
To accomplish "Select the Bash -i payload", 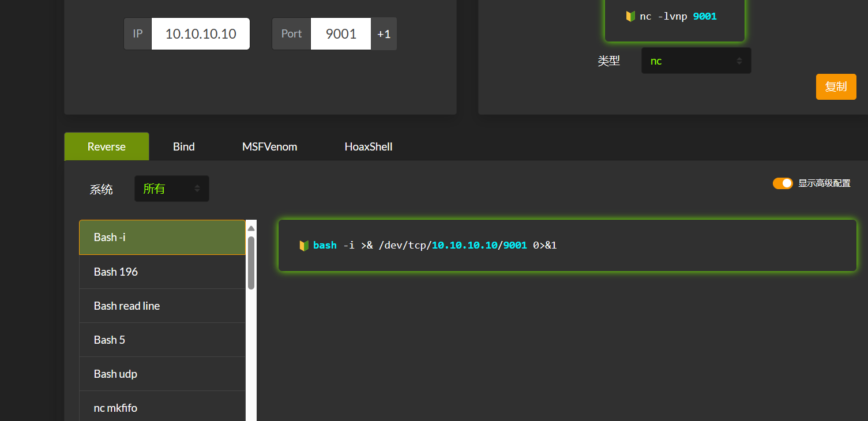I will (162, 237).
